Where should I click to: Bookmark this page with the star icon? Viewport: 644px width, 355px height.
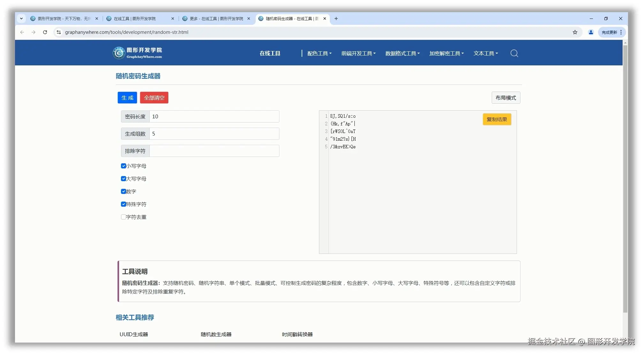click(575, 32)
